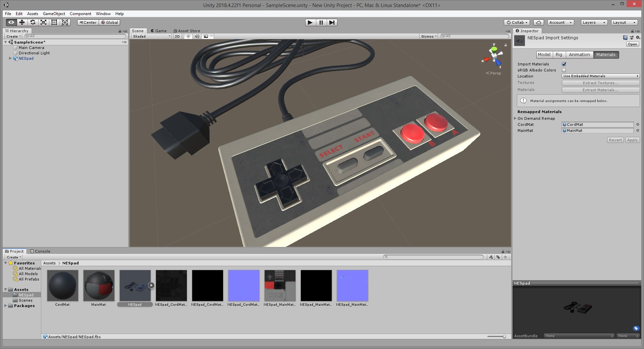
Task: Open the Shaded draw mode dropdown
Action: [x=151, y=36]
